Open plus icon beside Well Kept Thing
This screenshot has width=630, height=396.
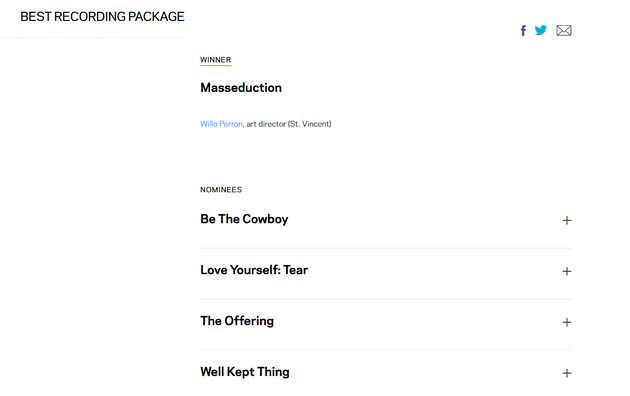[x=567, y=373]
